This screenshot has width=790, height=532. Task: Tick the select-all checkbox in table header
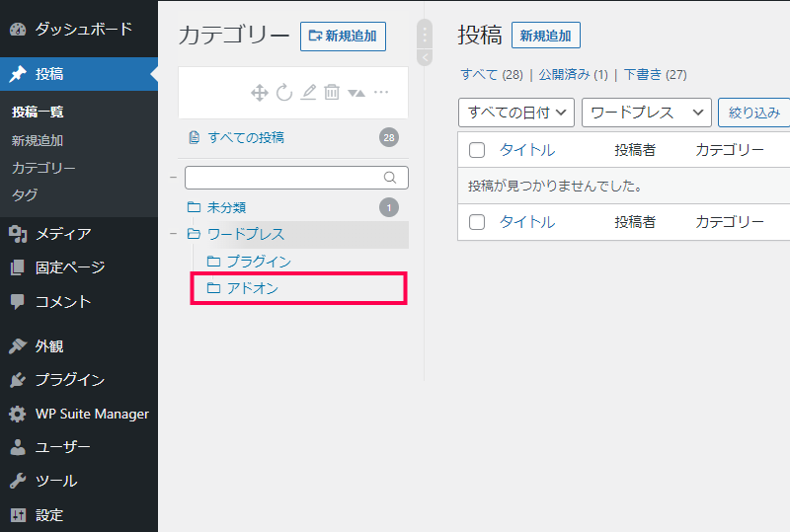point(477,150)
